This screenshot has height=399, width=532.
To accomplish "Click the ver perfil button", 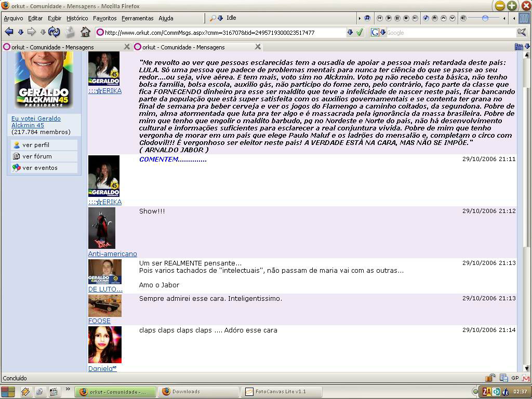I will (44, 145).
